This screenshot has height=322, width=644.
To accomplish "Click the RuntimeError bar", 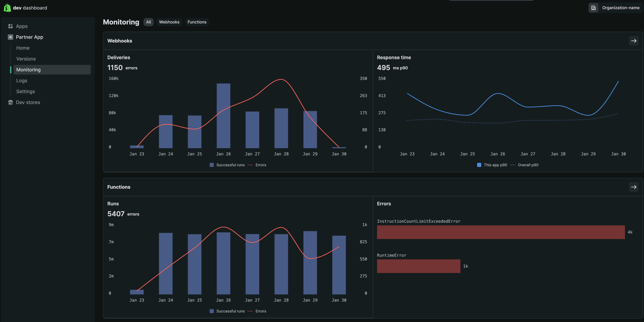I will point(419,266).
